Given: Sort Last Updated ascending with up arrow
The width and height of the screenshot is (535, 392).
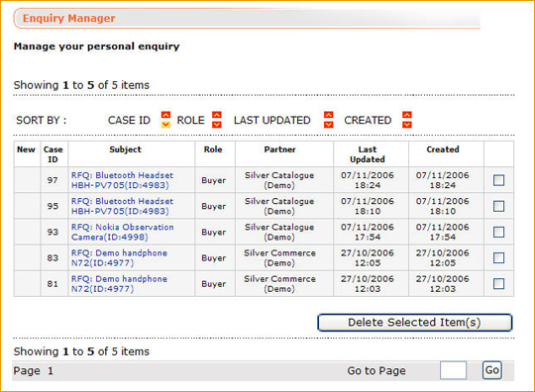Looking at the screenshot, I should 329,115.
